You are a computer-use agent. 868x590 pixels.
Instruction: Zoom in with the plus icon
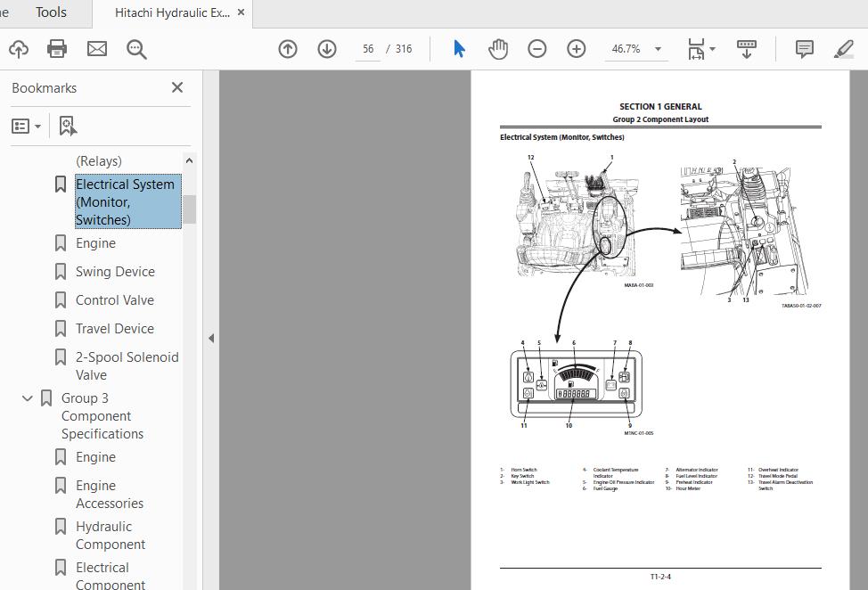tap(576, 49)
